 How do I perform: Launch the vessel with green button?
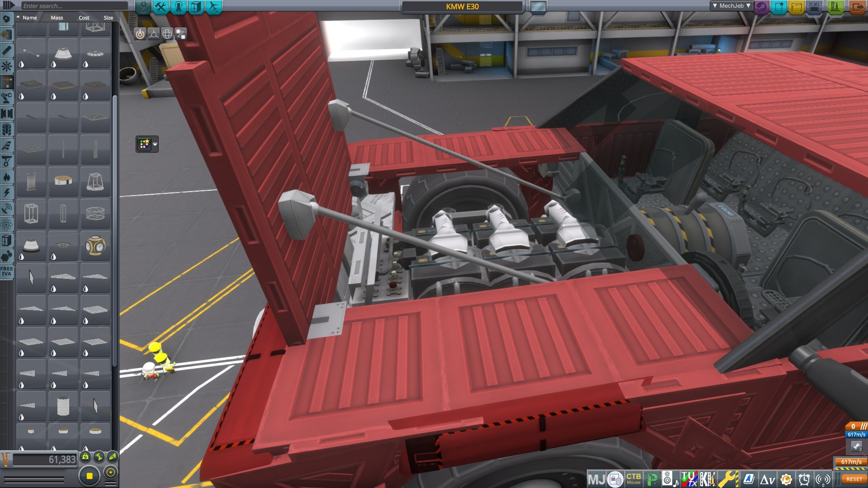click(835, 7)
